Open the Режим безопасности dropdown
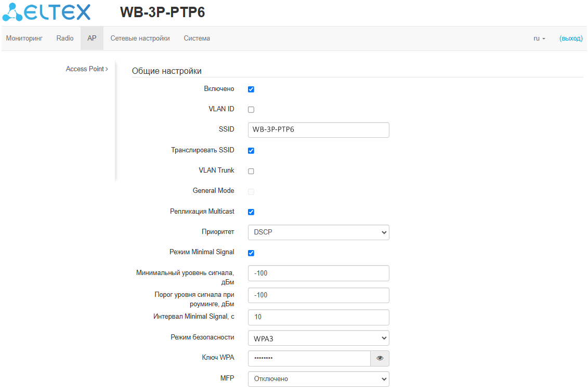This screenshot has height=392, width=588. coord(318,338)
